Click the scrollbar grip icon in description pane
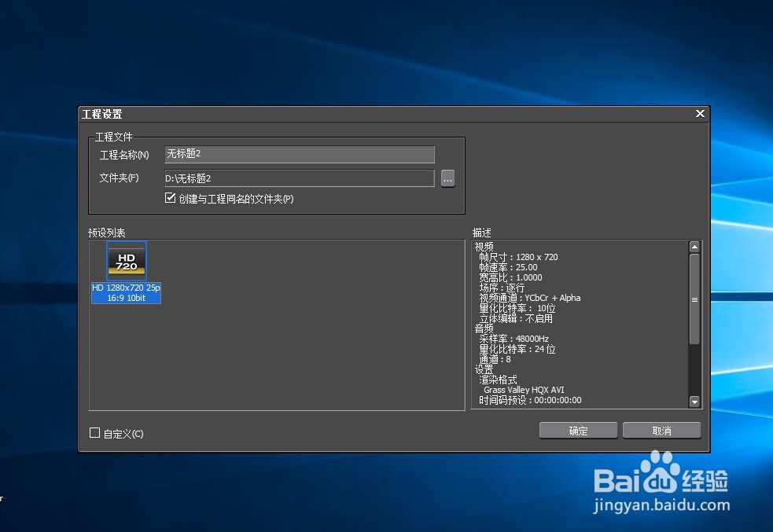 pos(694,299)
